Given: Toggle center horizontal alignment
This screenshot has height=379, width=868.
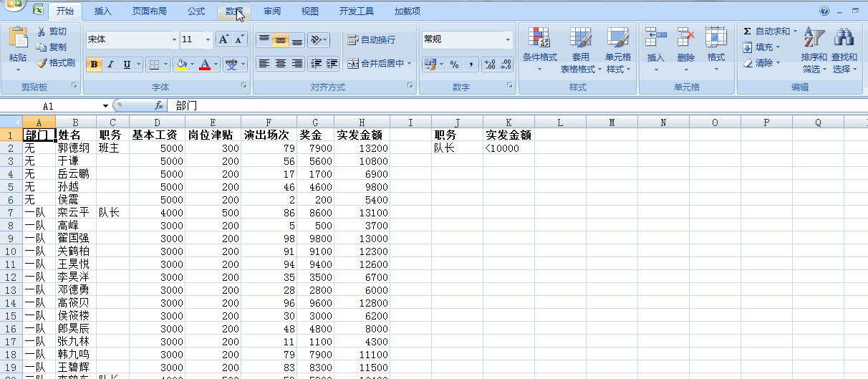Looking at the screenshot, I should click(281, 64).
